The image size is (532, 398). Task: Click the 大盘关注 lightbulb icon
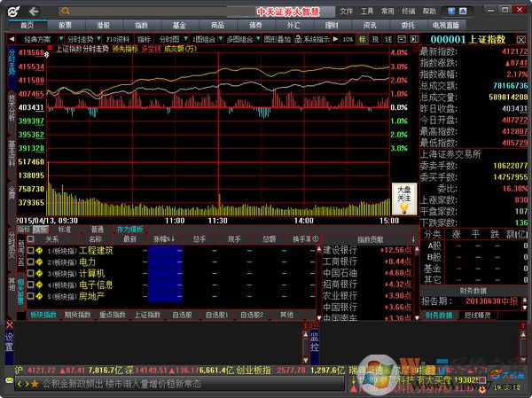pyautogui.click(x=403, y=207)
